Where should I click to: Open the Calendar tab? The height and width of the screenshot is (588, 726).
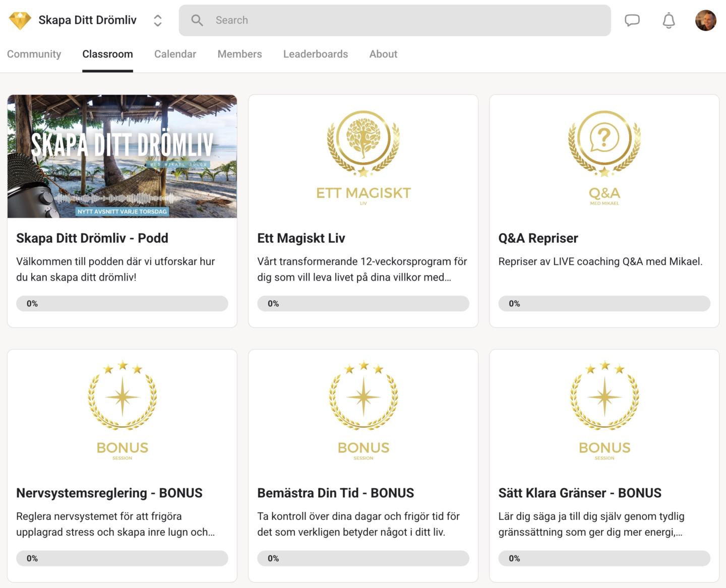(x=175, y=54)
